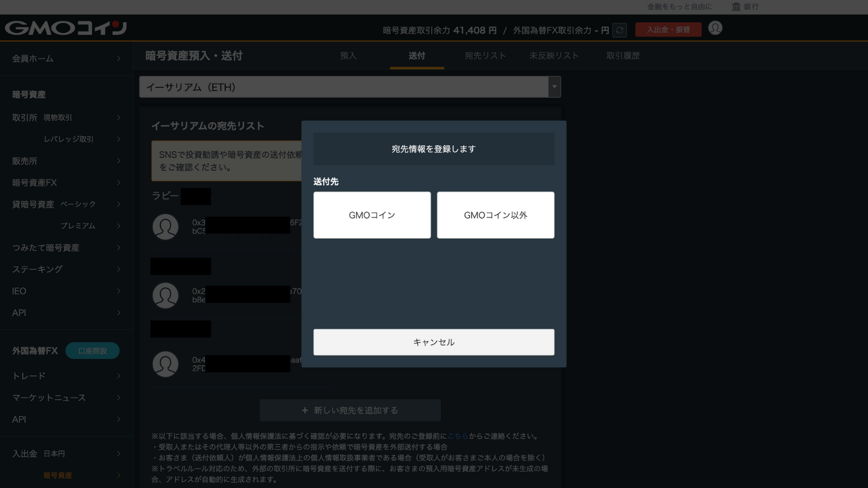Select GMOコイン以外 as destination
The image size is (868, 488).
[x=495, y=215]
